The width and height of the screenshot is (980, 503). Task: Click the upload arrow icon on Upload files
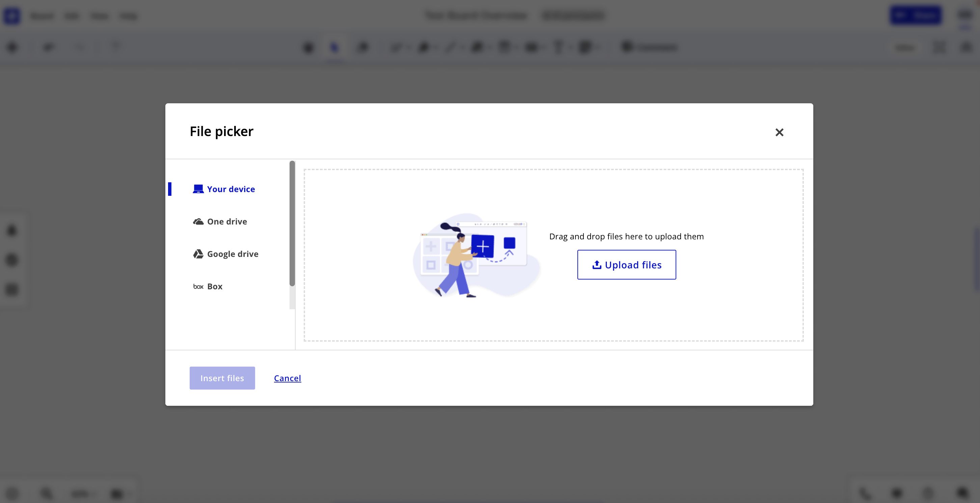[x=597, y=264]
